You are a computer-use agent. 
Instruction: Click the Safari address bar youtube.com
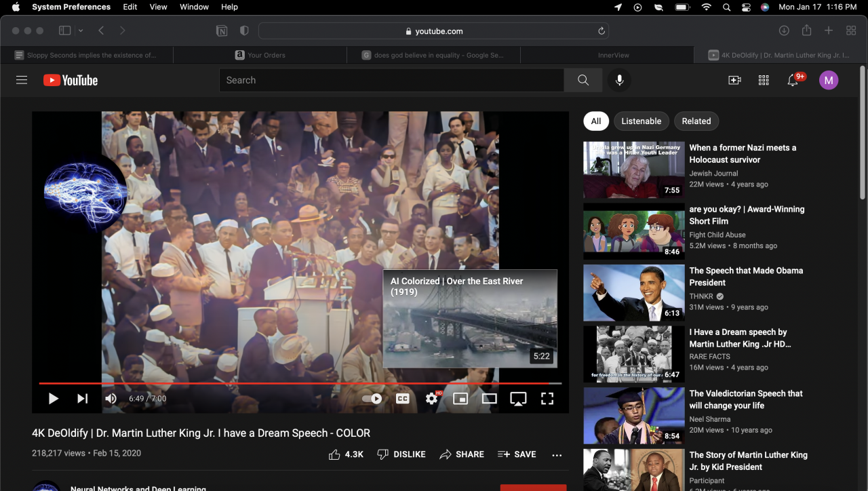[433, 31]
